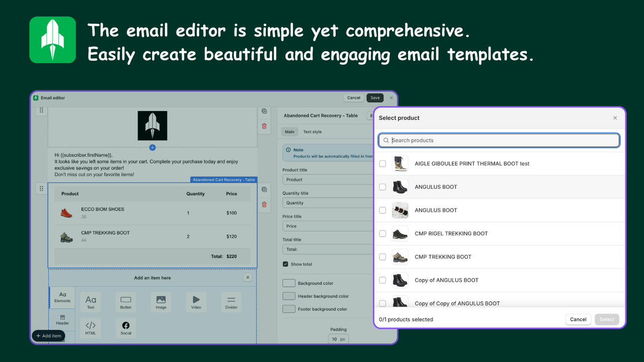Viewport: 644px width, 362px height.
Task: Close the 'Add an item here' panel
Action: pyautogui.click(x=248, y=278)
